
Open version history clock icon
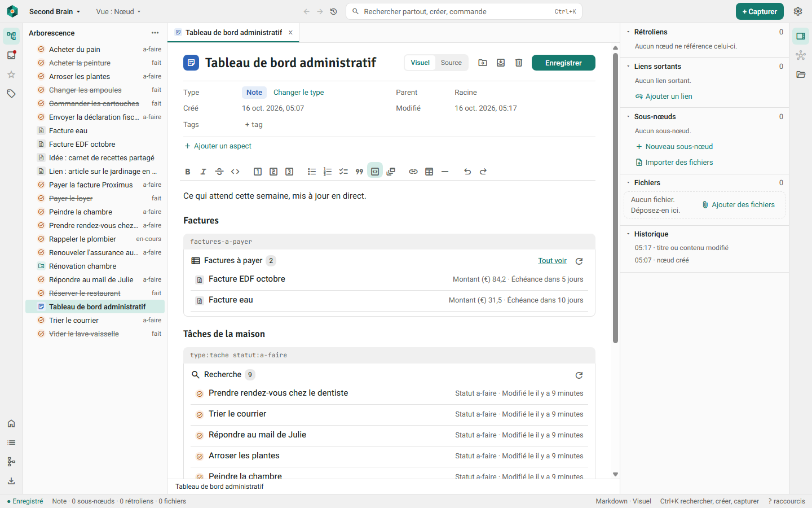click(x=334, y=11)
